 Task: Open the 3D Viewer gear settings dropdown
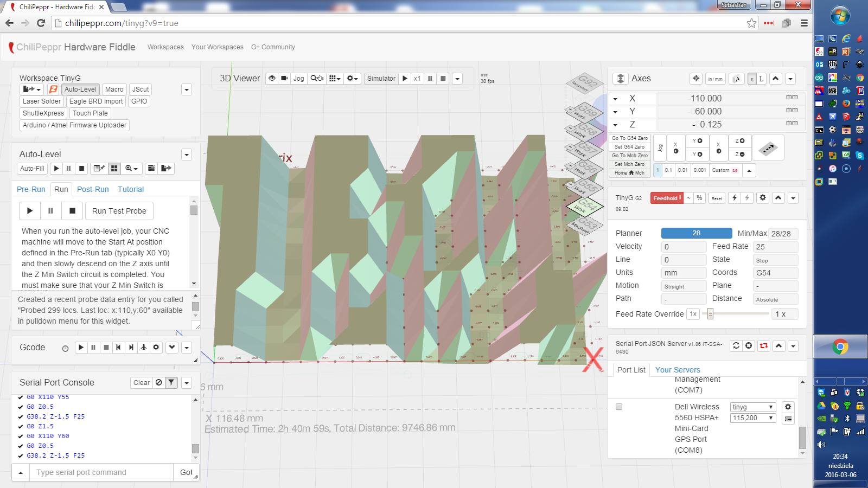pyautogui.click(x=353, y=79)
